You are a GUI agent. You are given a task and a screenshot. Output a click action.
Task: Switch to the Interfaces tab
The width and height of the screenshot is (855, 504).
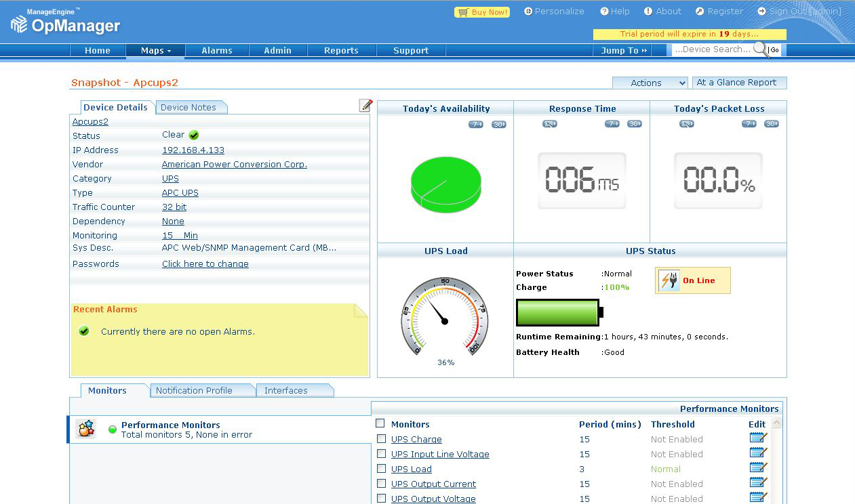pyautogui.click(x=294, y=390)
